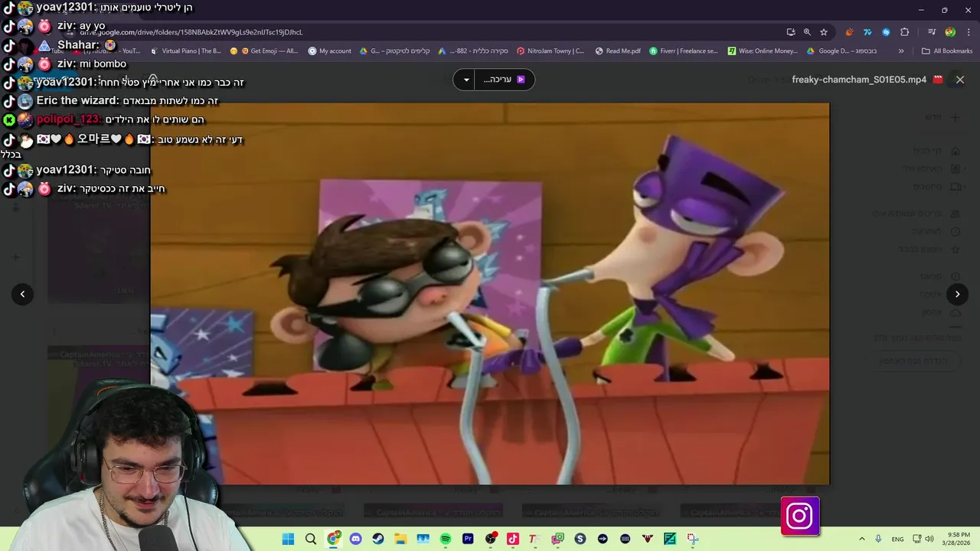Viewport: 980px width, 551px height.
Task: Click the Instagram overlay icon
Action: click(x=800, y=516)
